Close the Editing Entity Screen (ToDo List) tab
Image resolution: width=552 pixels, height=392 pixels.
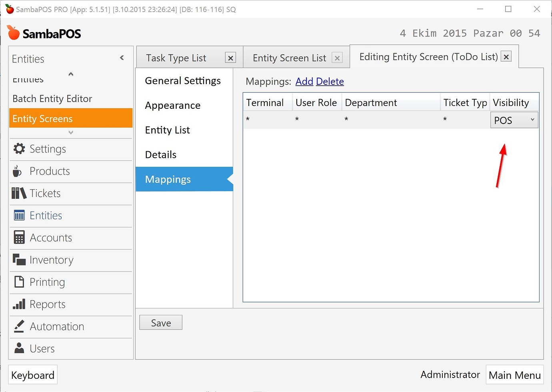(x=506, y=56)
